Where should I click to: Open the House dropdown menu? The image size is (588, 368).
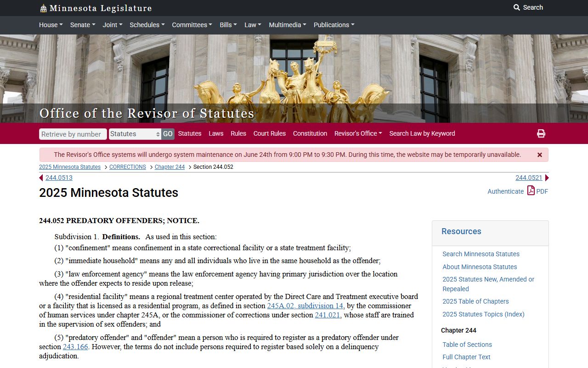coord(51,25)
